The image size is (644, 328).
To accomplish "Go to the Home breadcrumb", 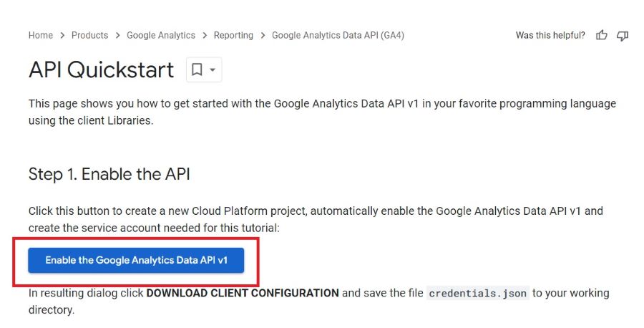I will click(41, 35).
